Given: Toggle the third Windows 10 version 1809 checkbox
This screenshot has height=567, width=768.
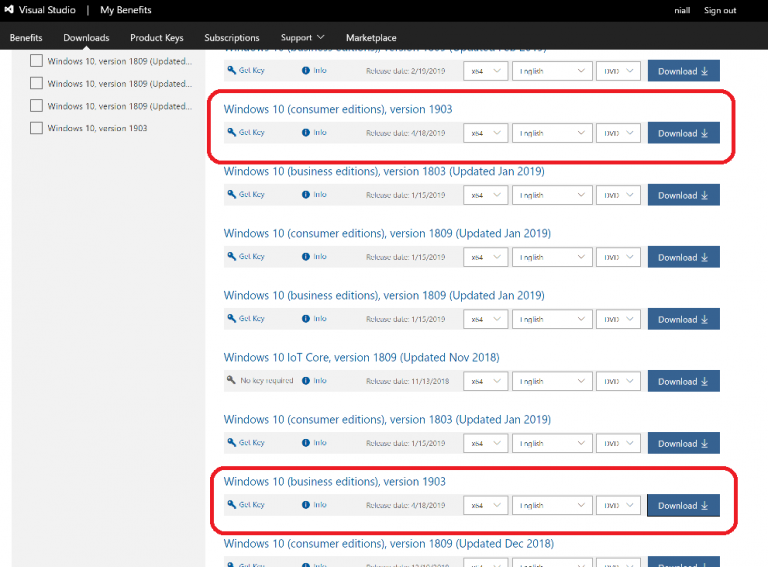Looking at the screenshot, I should [37, 106].
